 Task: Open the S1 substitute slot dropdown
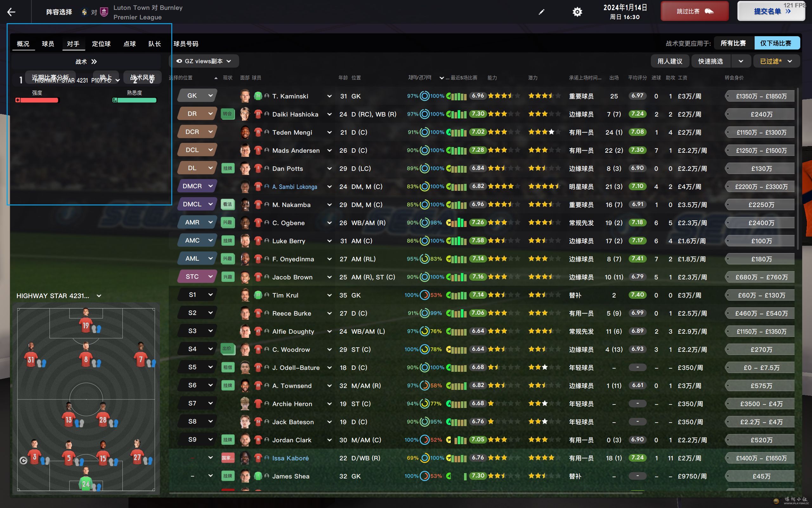197,295
